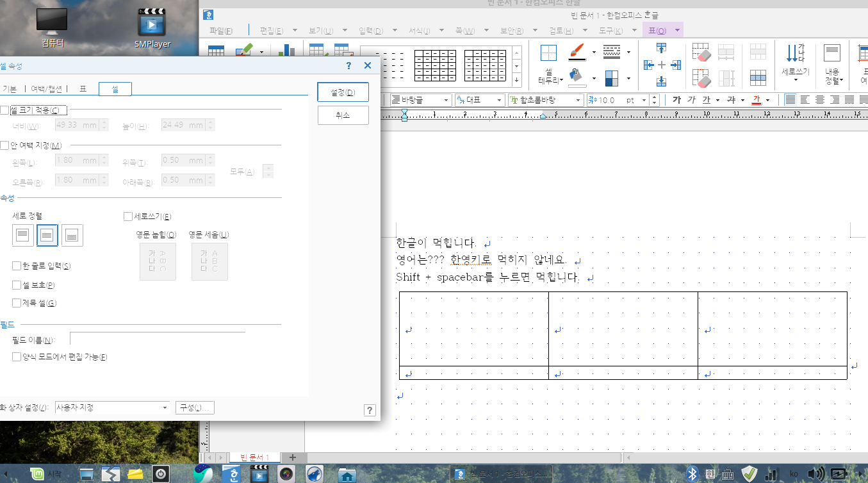The image size is (868, 483).
Task: Check 한 줄로 입력 checkbox
Action: (x=17, y=266)
